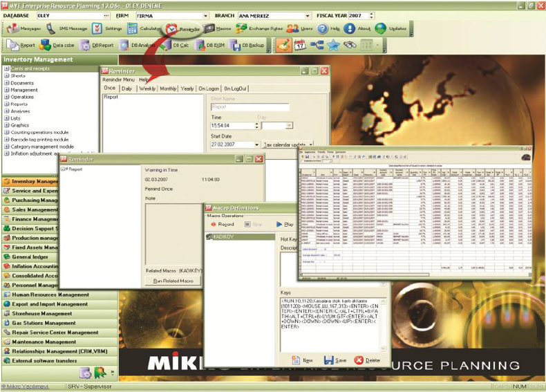Open DBReport tool
This screenshot has height=392, width=546.
[97, 45]
